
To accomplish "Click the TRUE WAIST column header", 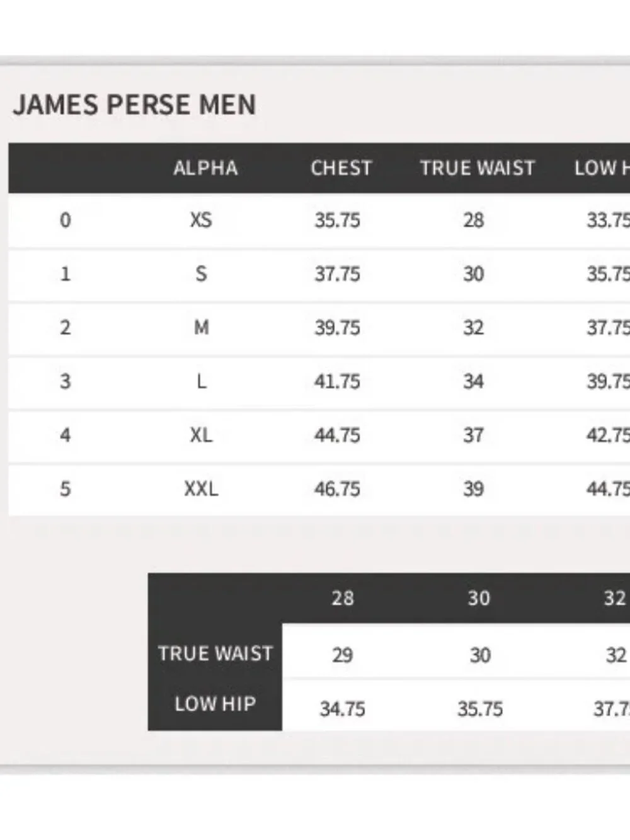I will [477, 168].
